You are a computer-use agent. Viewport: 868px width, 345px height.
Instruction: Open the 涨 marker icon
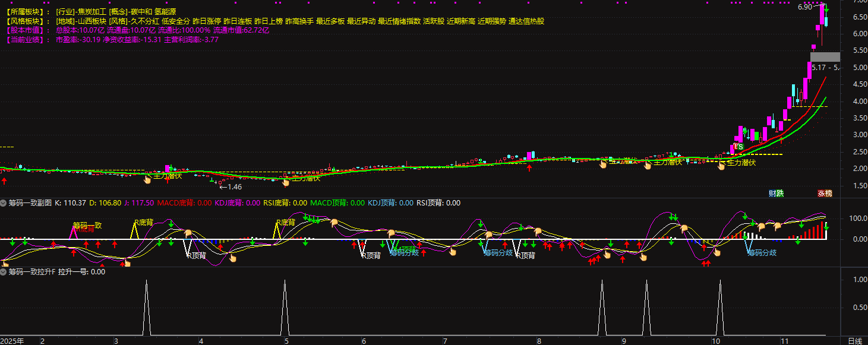tap(821, 193)
